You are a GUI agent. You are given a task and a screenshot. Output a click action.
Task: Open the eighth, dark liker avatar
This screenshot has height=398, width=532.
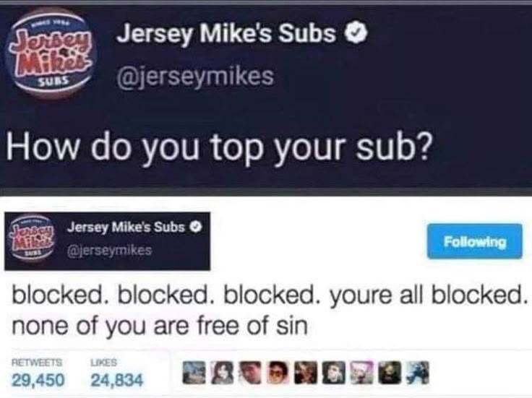tap(390, 373)
